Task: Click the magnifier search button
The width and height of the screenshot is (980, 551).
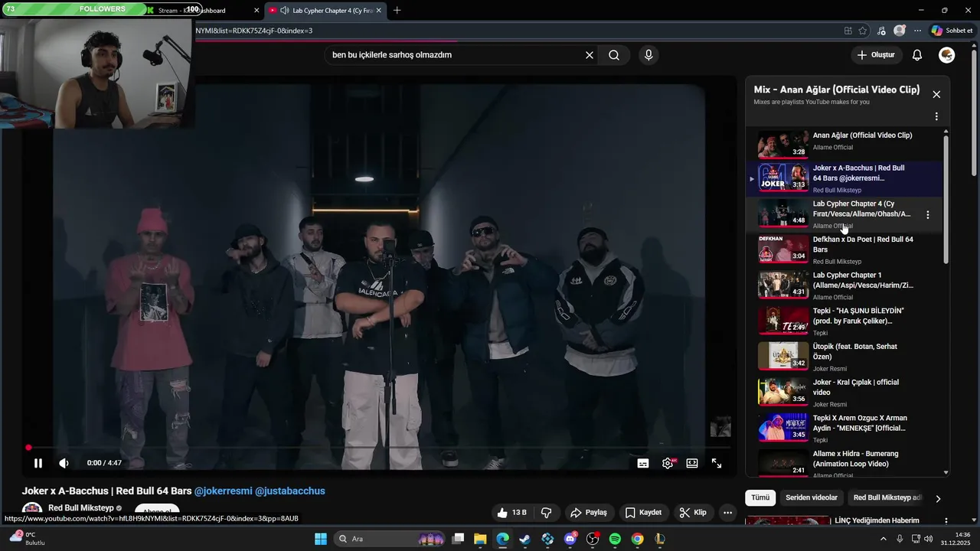Action: coord(614,55)
